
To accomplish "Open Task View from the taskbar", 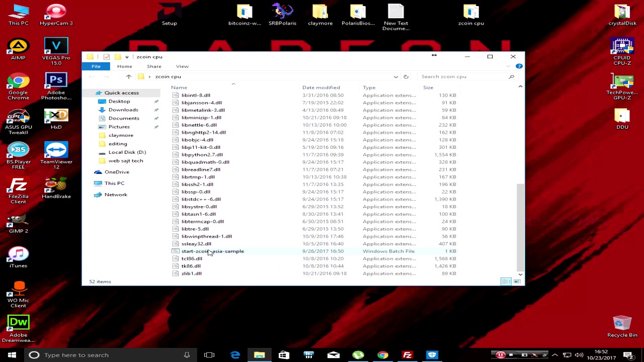I will tap(209, 355).
